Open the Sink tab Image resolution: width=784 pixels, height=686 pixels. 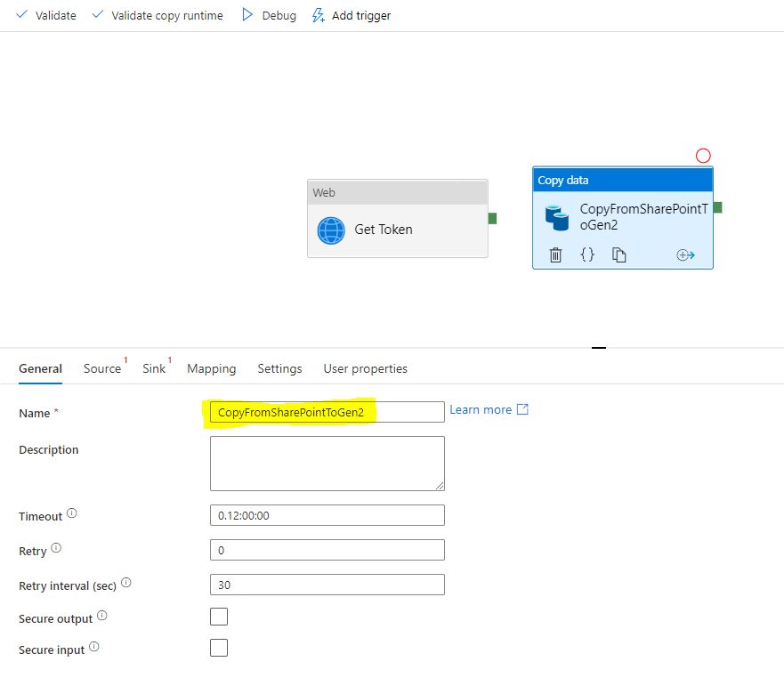click(x=154, y=368)
